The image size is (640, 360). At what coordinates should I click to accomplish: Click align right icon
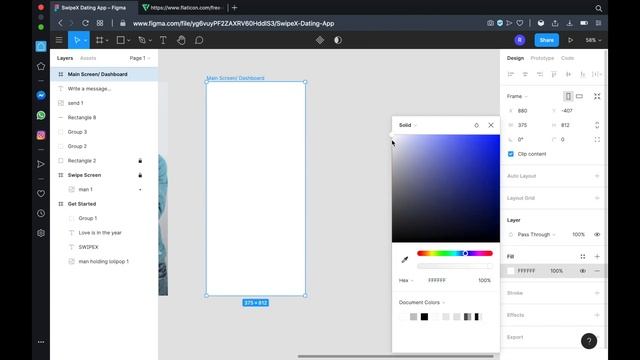point(540,74)
